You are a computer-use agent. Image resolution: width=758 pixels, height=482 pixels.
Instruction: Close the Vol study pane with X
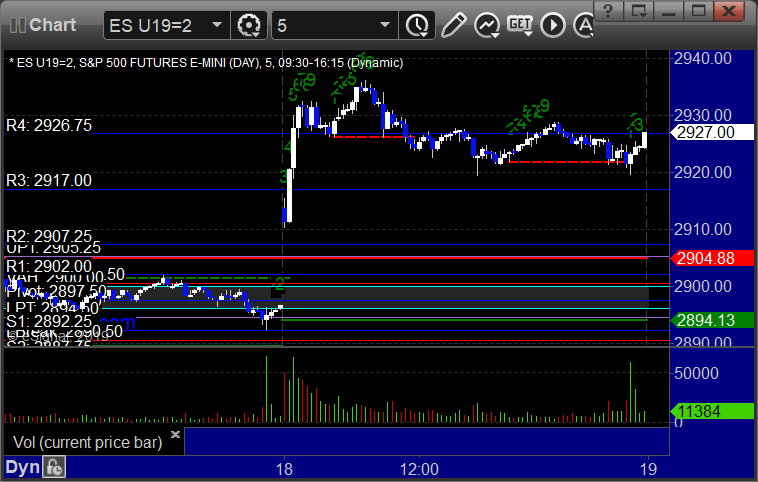(175, 434)
